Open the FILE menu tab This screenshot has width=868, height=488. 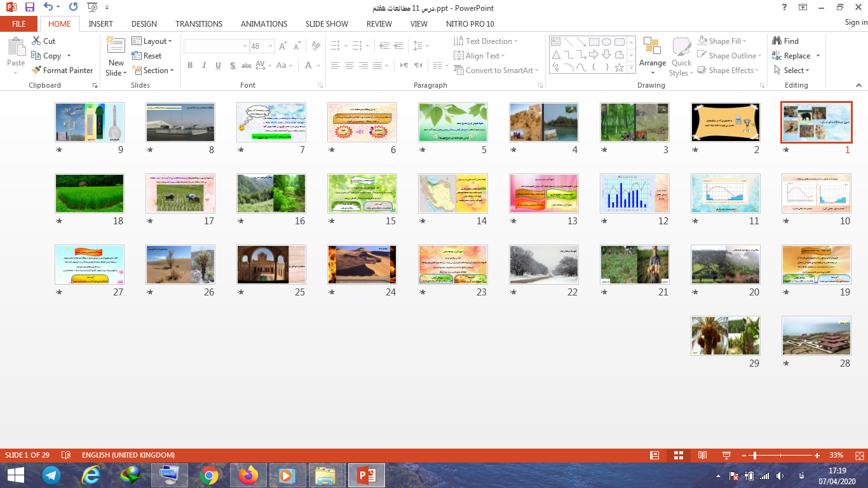coord(18,24)
